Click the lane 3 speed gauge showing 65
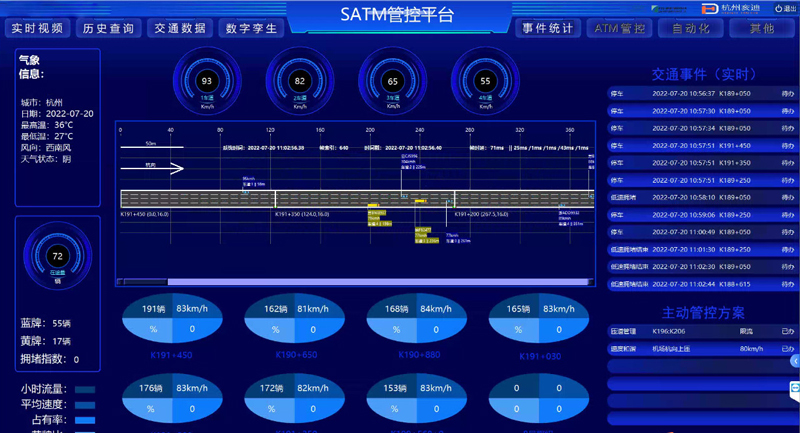 (392, 81)
